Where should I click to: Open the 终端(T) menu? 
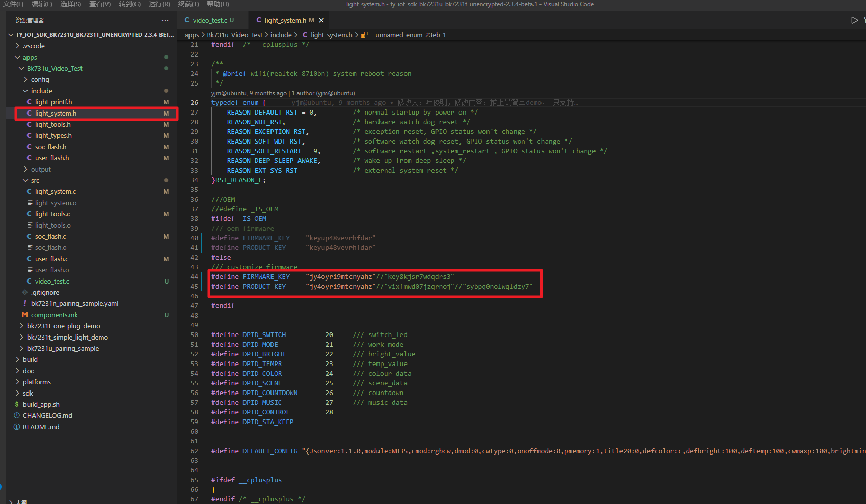[x=188, y=4]
